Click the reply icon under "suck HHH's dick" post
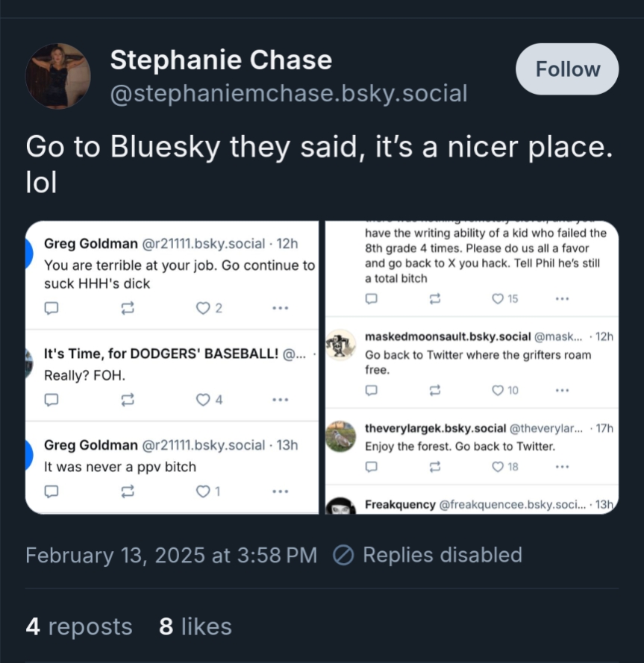The width and height of the screenshot is (644, 663). click(x=51, y=308)
